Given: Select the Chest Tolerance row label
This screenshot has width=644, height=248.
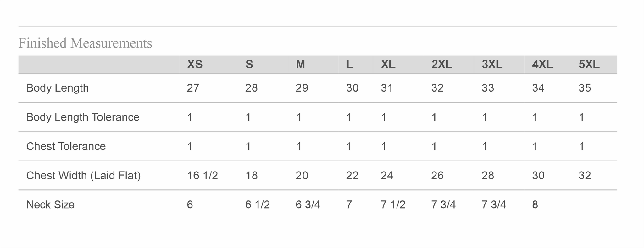Looking at the screenshot, I should coord(66,146).
